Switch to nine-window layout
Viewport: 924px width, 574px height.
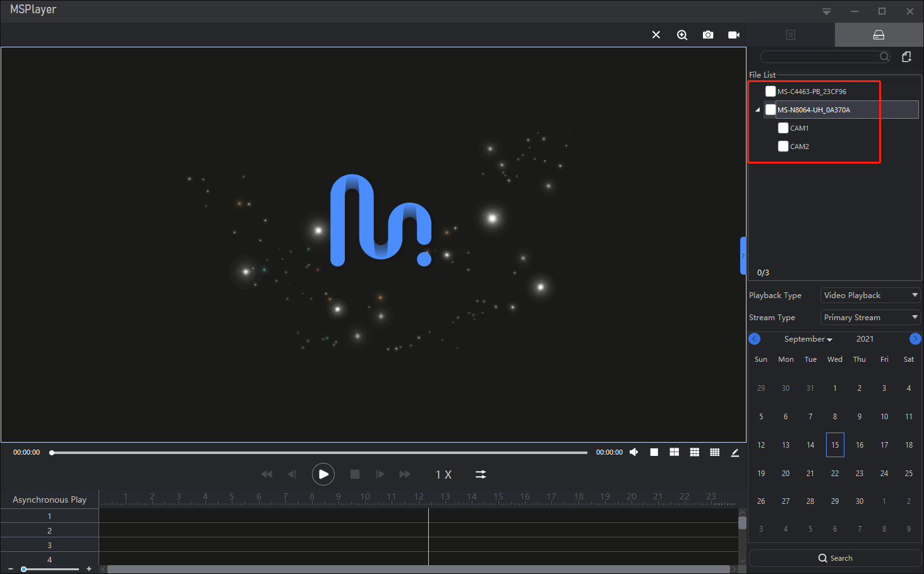[695, 452]
